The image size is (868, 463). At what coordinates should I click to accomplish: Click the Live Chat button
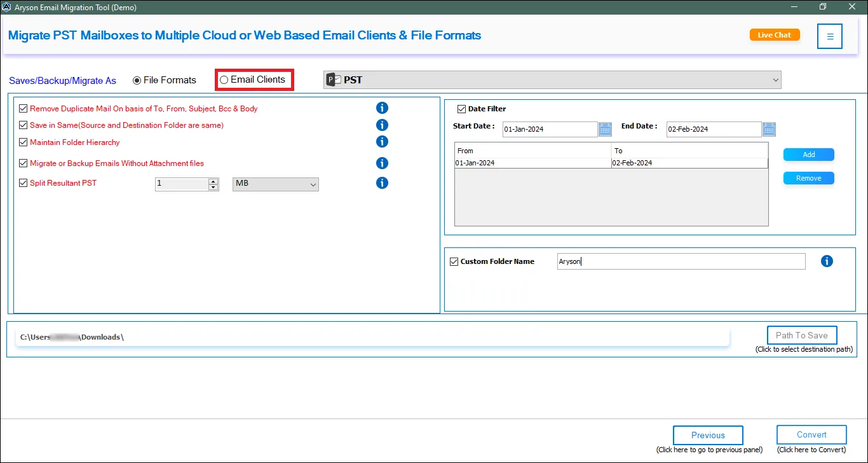(775, 35)
